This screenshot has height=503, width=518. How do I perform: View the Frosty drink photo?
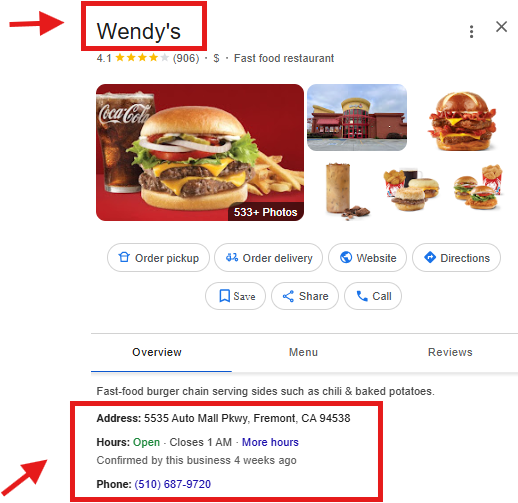(347, 192)
